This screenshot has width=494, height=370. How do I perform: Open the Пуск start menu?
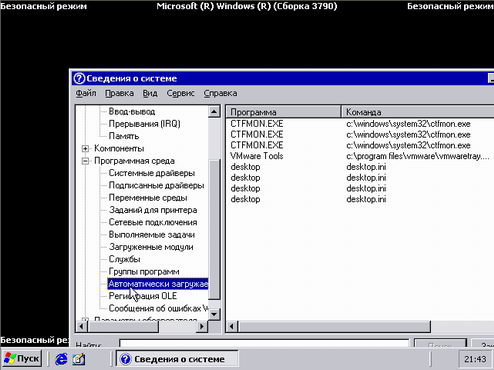click(x=22, y=359)
